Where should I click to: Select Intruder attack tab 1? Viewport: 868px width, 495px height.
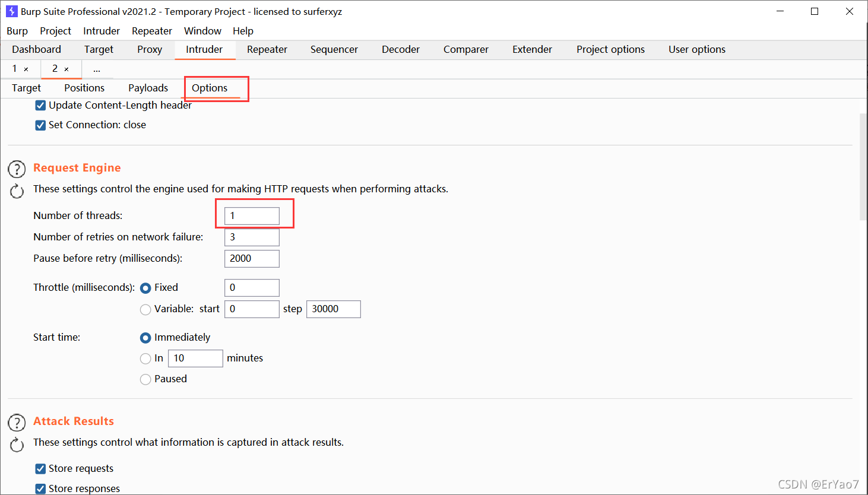point(15,69)
